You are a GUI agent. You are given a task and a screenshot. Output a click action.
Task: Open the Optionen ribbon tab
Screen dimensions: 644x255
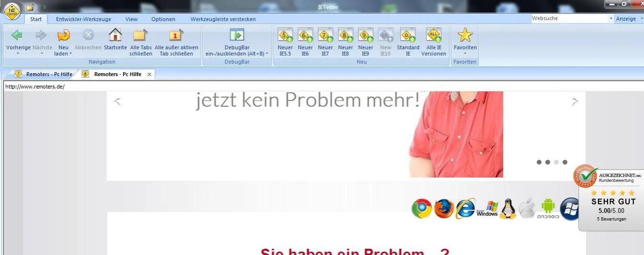coord(163,19)
